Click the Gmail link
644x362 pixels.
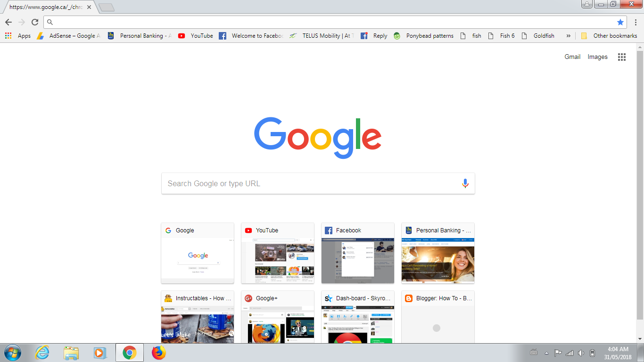pos(572,57)
